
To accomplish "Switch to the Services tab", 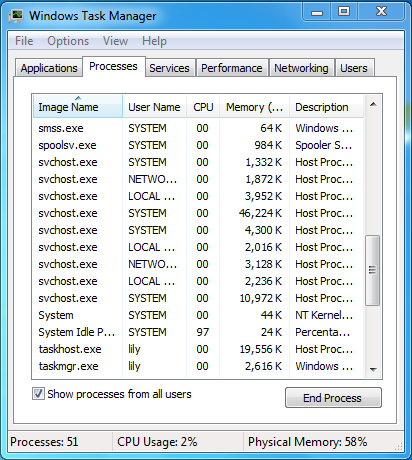I will pyautogui.click(x=169, y=68).
